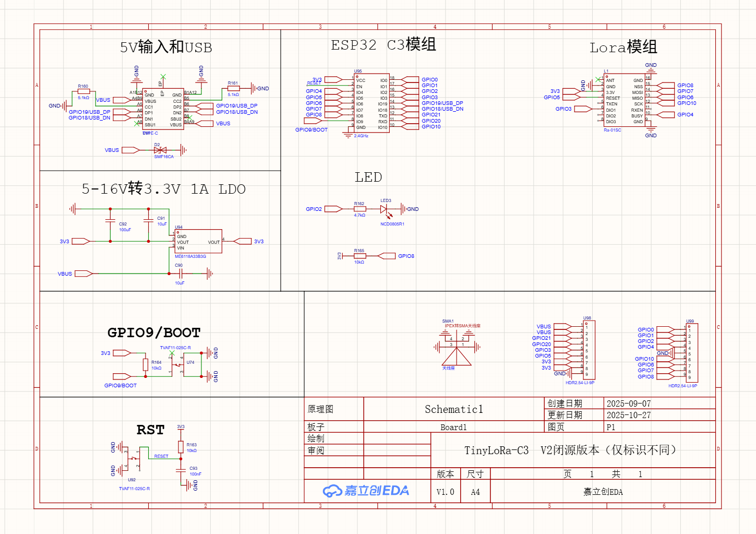Screen dimensions: 756x534
Task: Click the '5-16V转3.3V 1A LDO' title
Action: pos(163,188)
